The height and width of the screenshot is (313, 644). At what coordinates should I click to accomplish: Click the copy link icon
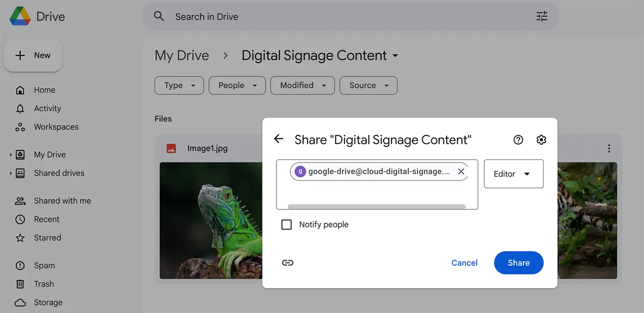[288, 263]
